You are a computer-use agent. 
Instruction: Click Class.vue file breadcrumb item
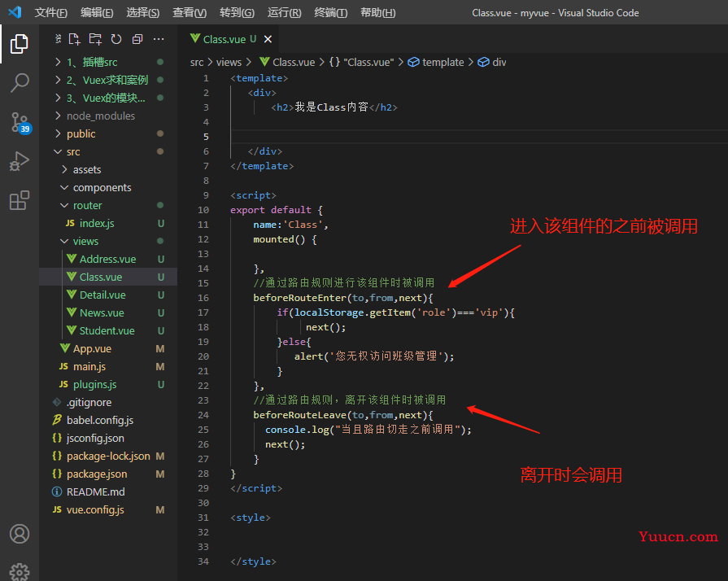287,62
